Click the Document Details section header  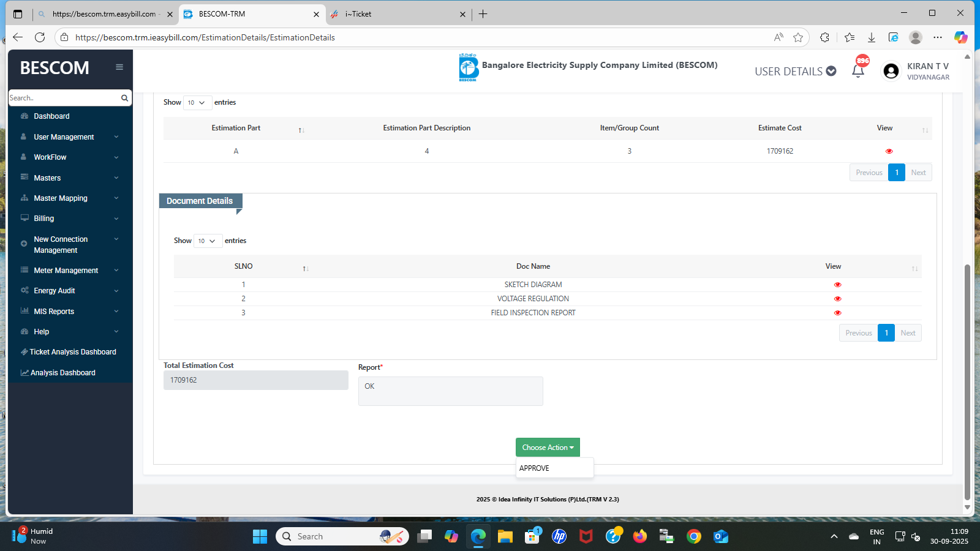point(200,201)
